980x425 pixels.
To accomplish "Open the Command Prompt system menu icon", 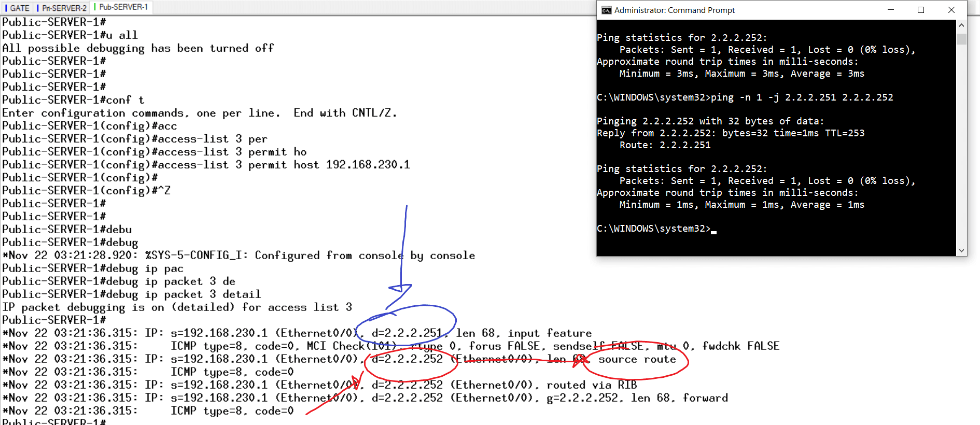I will point(606,10).
